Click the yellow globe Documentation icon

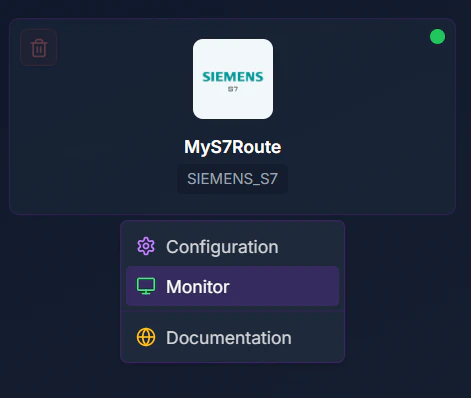click(x=146, y=337)
